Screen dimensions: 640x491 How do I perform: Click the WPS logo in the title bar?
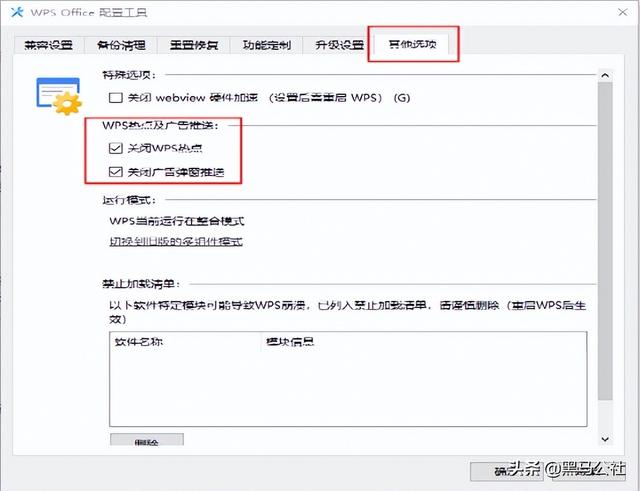pyautogui.click(x=17, y=12)
